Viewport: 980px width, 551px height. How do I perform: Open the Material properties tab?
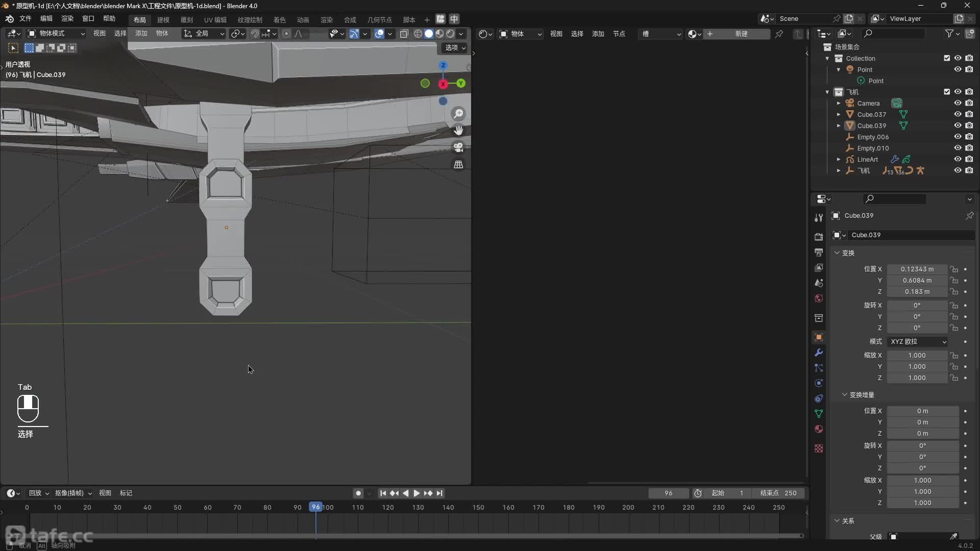[x=819, y=429]
